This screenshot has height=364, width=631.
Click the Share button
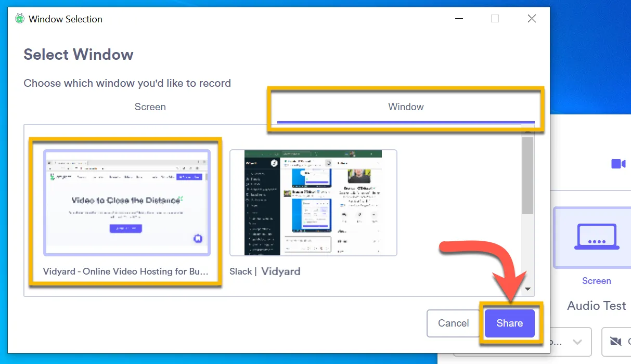click(x=509, y=323)
